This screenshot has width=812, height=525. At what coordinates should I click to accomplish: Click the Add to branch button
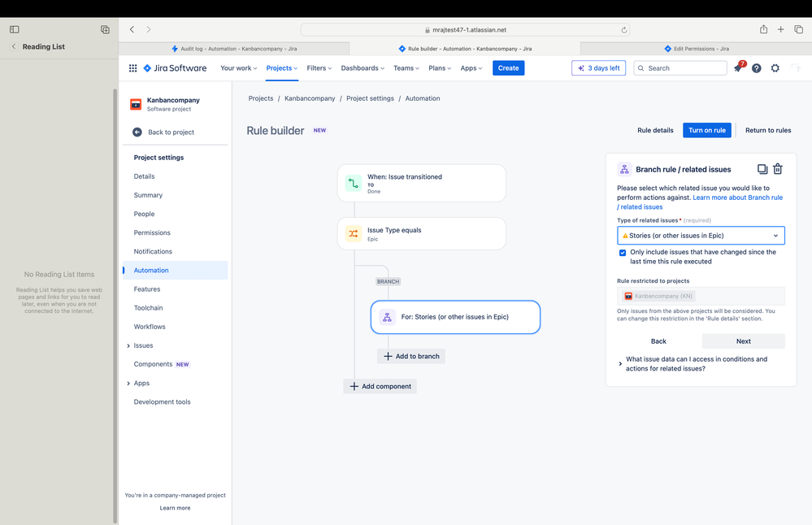(411, 356)
